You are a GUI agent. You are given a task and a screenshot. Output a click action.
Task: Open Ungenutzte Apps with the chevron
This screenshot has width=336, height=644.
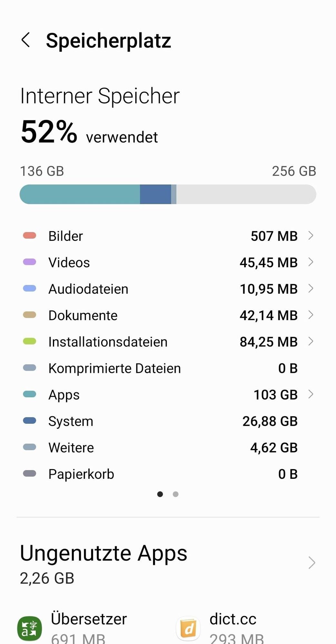click(312, 563)
